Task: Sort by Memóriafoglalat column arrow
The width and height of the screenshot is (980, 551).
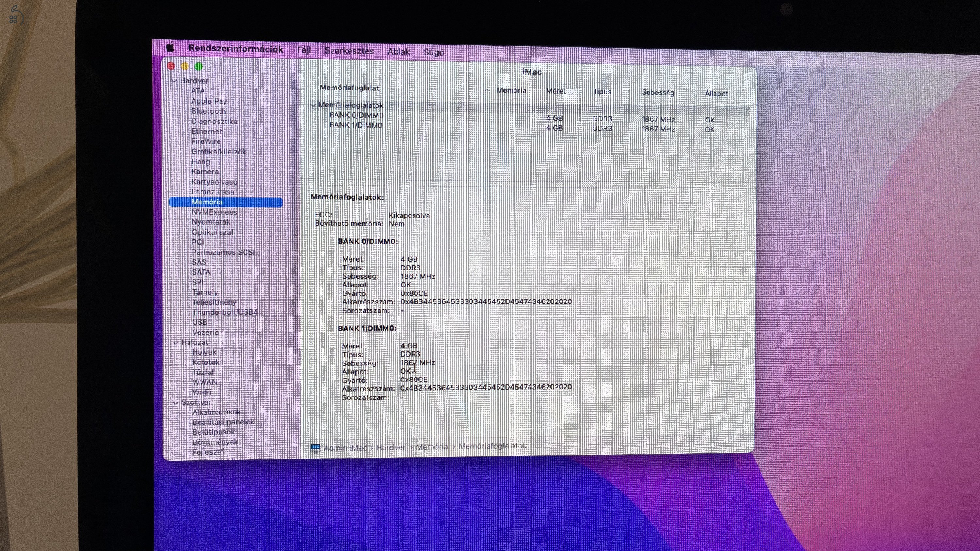Action: pos(487,90)
